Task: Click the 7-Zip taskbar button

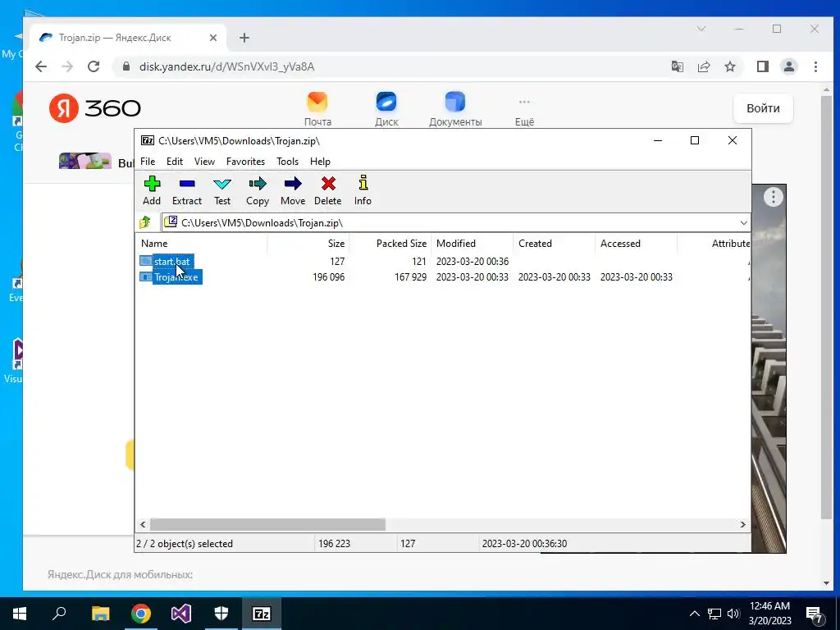Action: point(262,614)
